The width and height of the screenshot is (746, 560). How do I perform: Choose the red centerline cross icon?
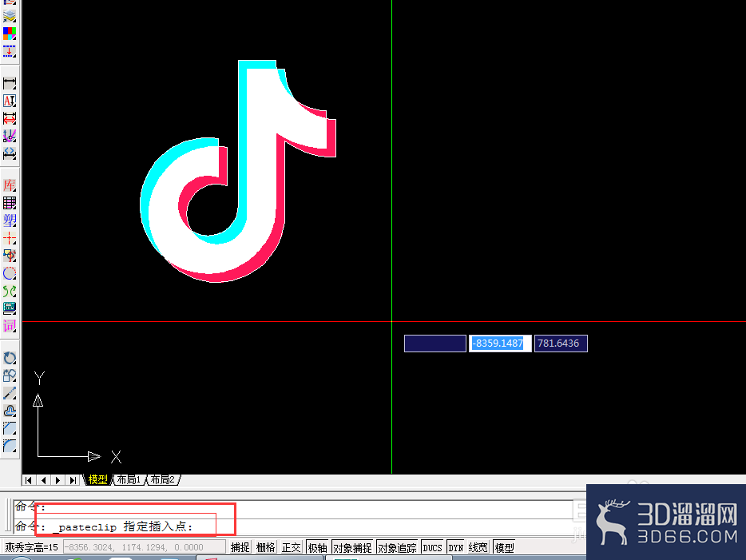10,238
